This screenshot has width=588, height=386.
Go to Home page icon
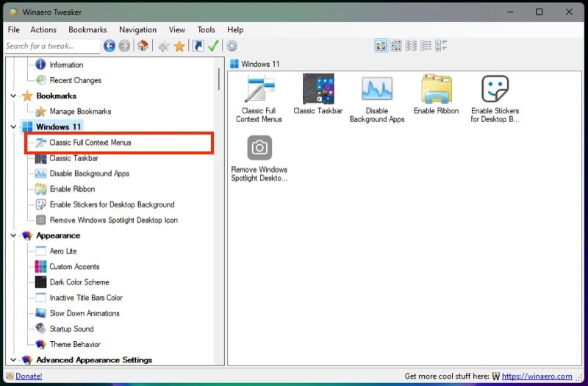click(143, 46)
